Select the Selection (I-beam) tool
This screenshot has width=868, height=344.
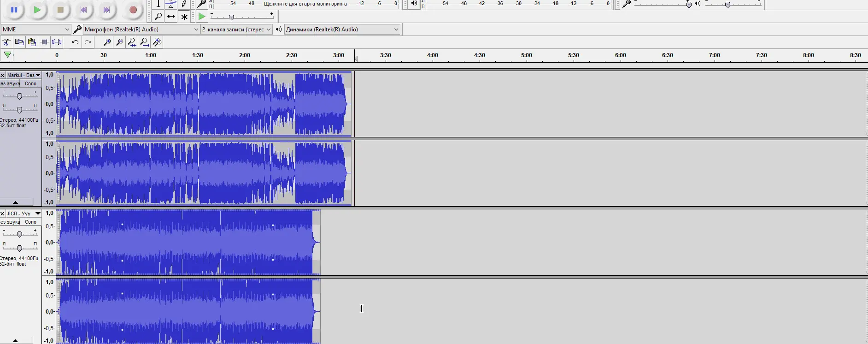(158, 4)
